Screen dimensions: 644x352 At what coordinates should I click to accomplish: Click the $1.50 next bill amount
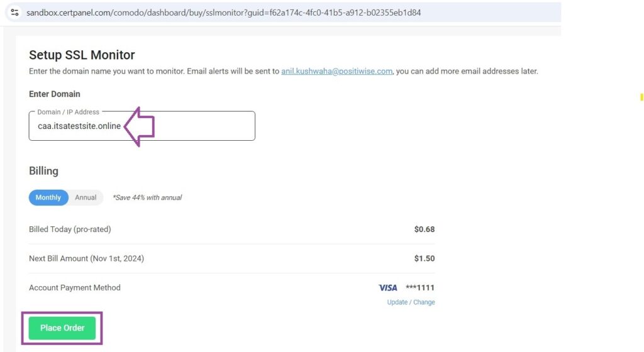[x=425, y=258]
